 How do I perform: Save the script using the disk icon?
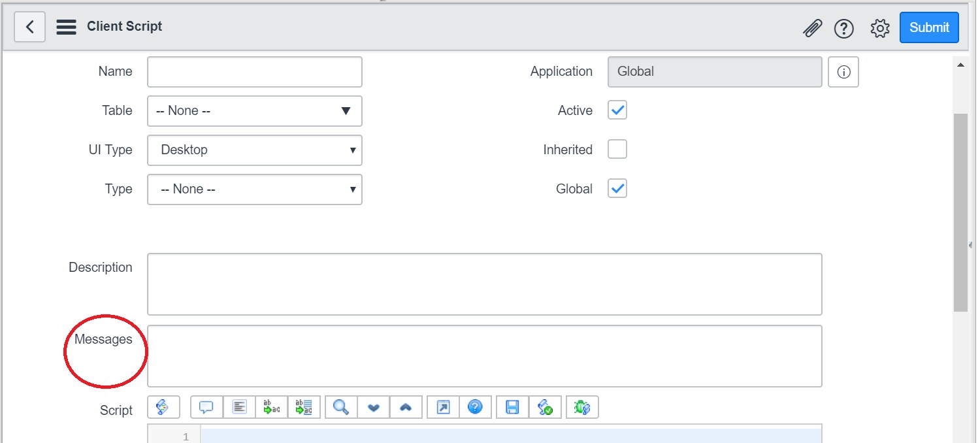click(512, 406)
